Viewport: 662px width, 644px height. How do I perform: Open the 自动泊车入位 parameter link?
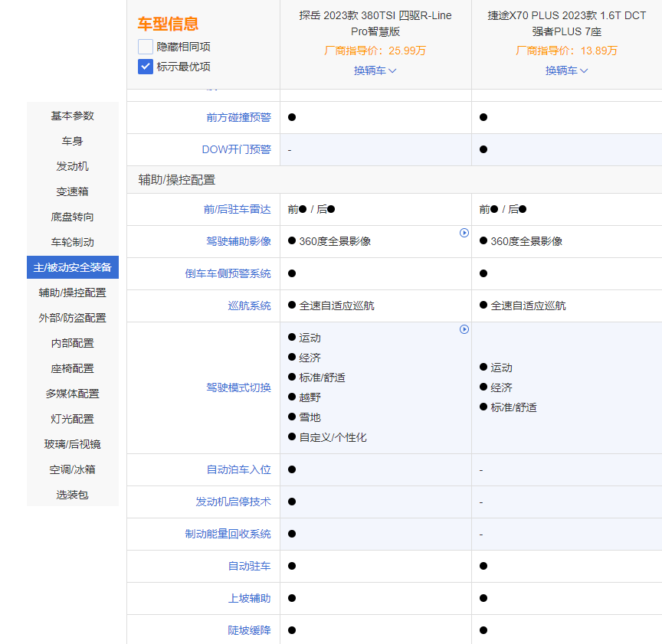(238, 469)
